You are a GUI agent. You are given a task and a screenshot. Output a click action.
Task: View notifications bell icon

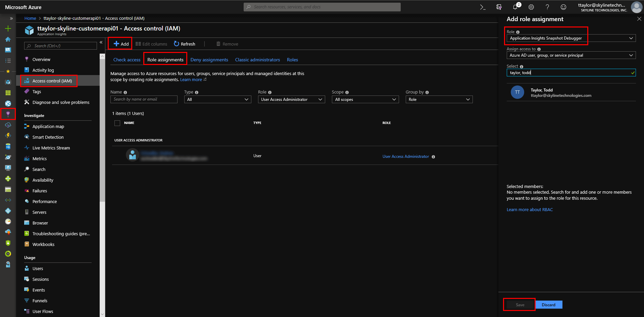[515, 7]
